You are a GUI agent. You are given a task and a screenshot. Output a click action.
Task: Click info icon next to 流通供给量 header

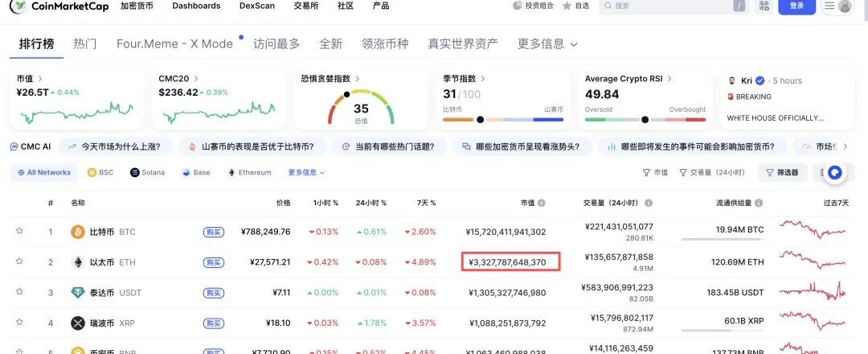coord(759,203)
